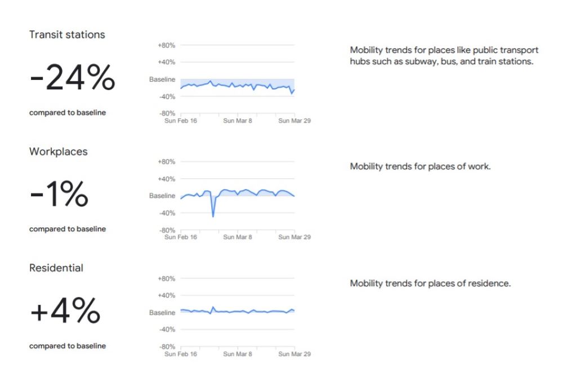Click "compared to baseline" under +4%

[x=68, y=346]
